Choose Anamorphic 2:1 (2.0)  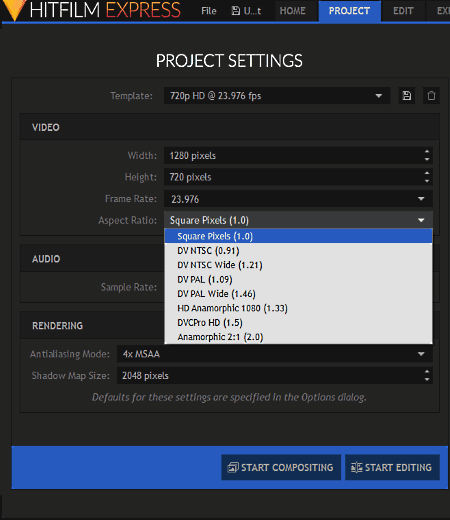coord(298,337)
